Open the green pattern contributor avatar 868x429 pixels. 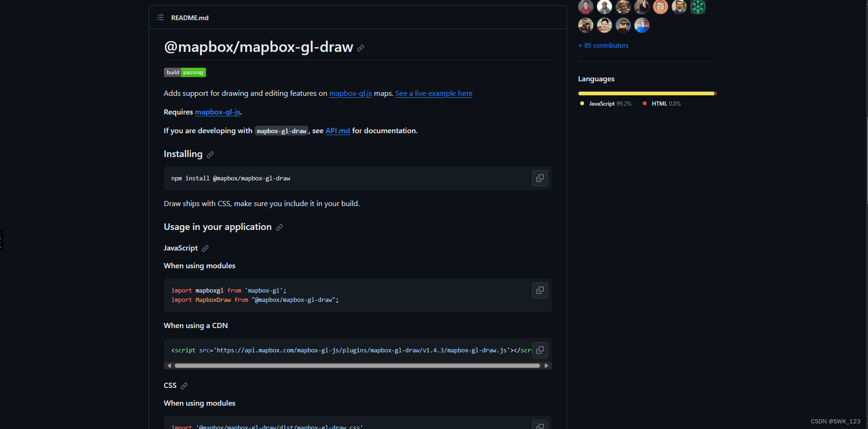pos(698,7)
